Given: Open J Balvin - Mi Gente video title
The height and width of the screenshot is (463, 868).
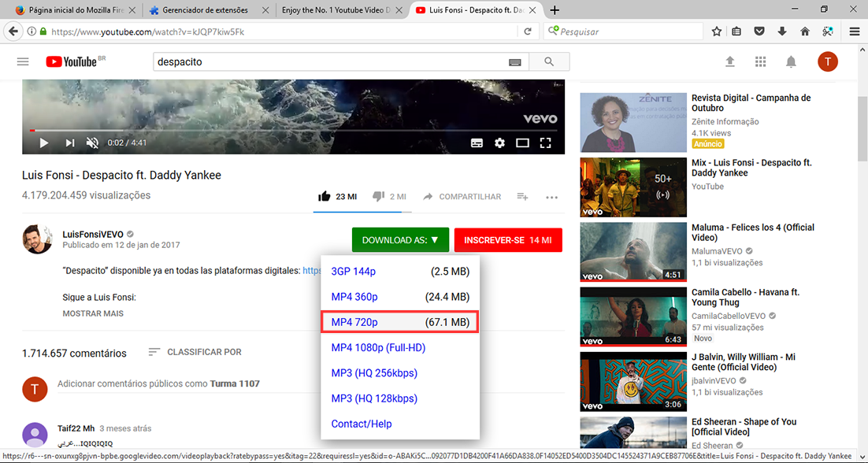Looking at the screenshot, I should (742, 361).
